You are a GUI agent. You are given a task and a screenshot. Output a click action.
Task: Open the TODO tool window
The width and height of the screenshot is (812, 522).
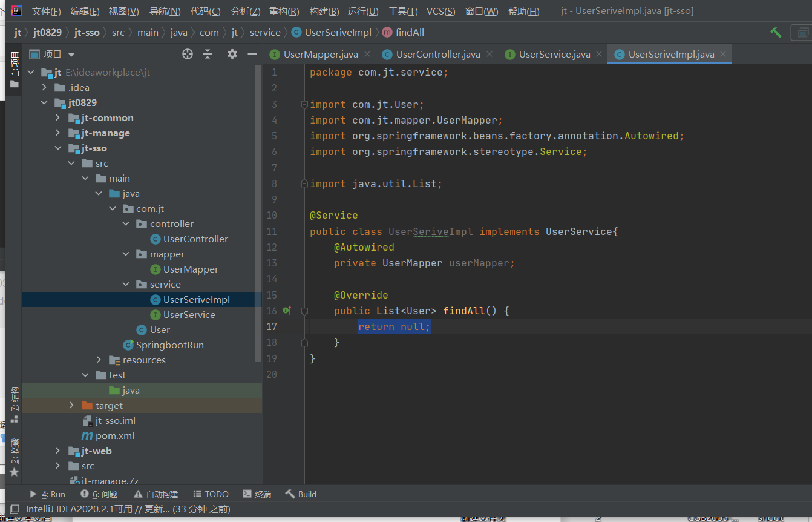tap(211, 494)
